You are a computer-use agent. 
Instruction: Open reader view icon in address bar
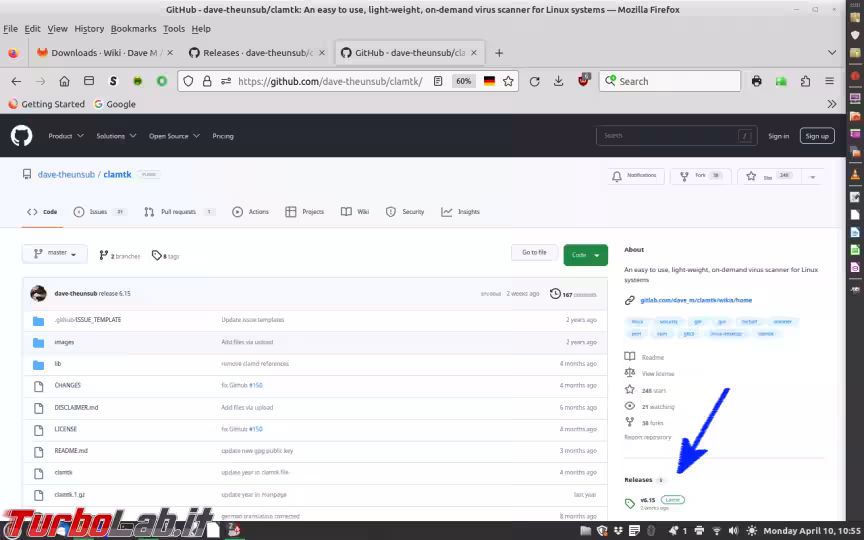coord(438,82)
